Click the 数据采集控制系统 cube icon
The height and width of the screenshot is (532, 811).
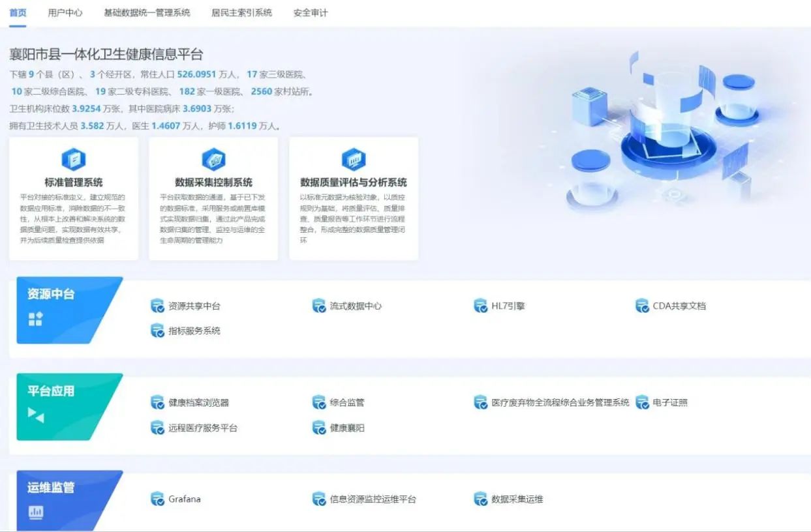pyautogui.click(x=213, y=158)
